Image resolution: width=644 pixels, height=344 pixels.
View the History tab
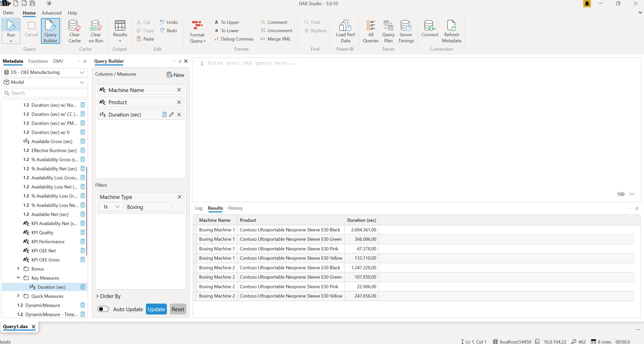click(x=235, y=208)
